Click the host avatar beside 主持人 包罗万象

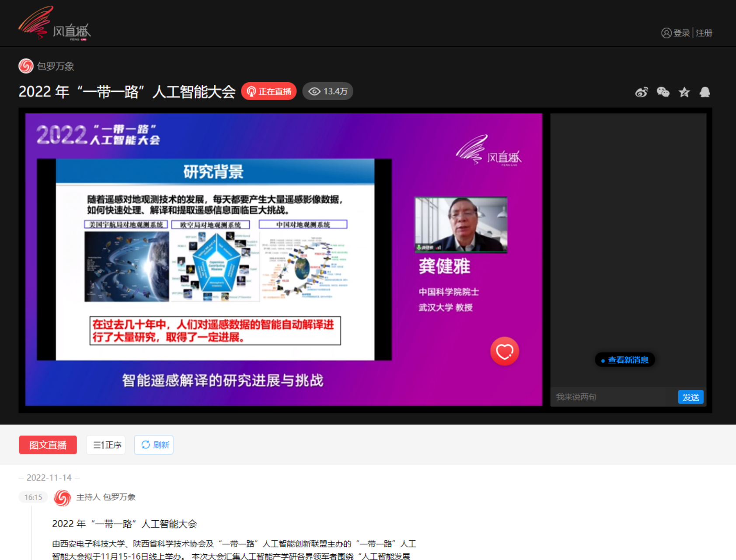tap(62, 497)
